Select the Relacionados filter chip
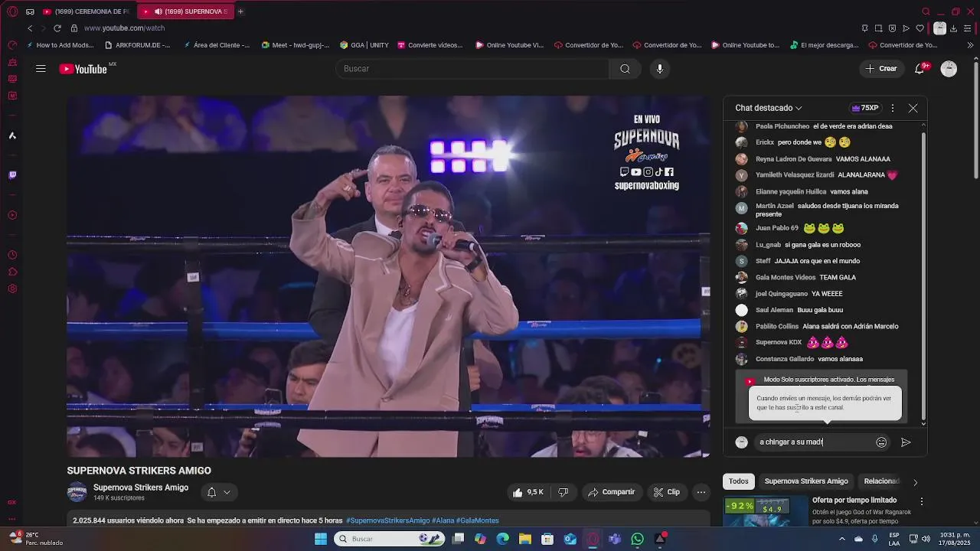 [x=881, y=481]
